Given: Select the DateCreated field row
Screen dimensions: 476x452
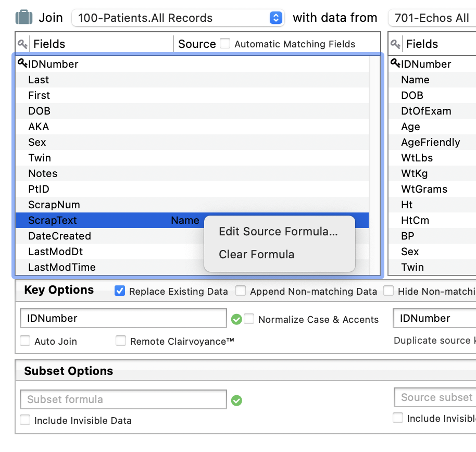Looking at the screenshot, I should [59, 236].
